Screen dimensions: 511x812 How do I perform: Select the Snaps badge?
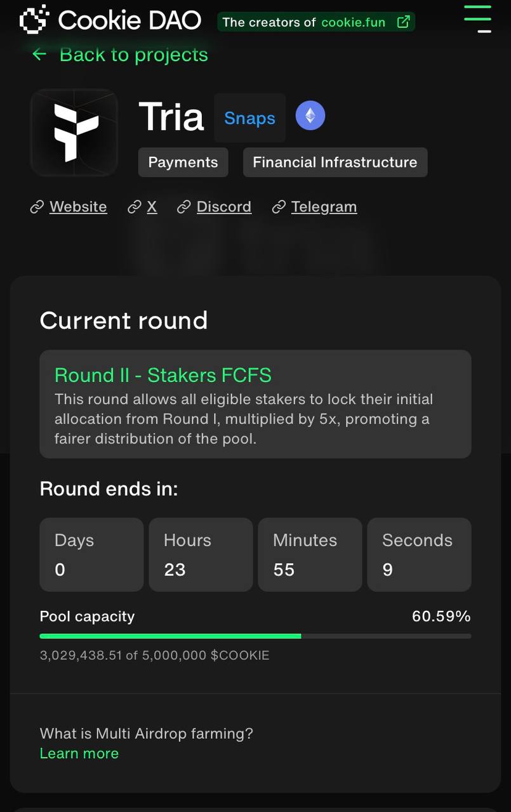(x=249, y=118)
